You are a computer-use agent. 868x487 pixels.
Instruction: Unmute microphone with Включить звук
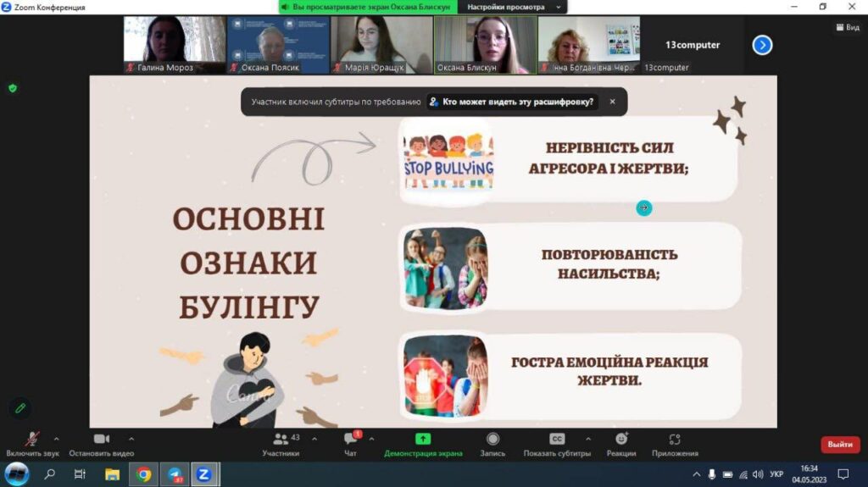coord(32,439)
